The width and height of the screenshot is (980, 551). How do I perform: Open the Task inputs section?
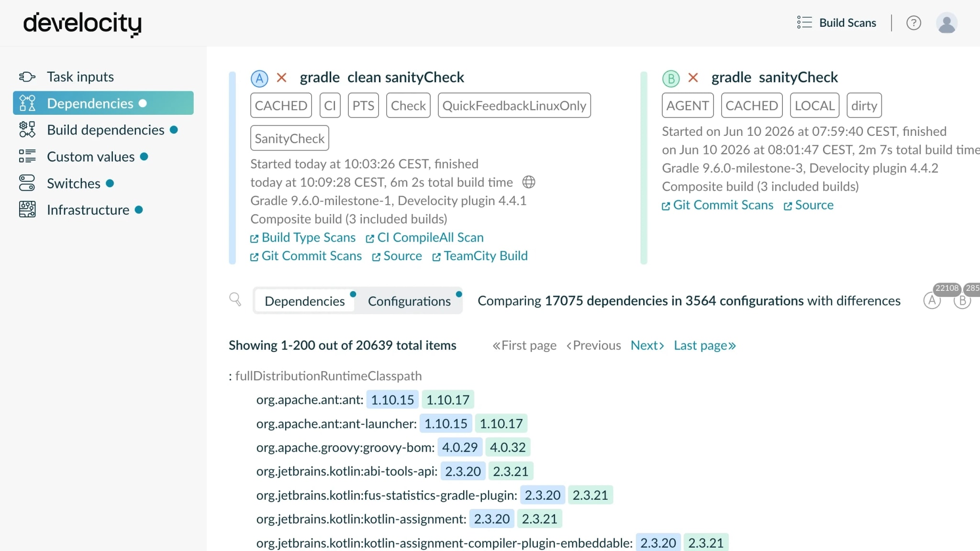[80, 77]
